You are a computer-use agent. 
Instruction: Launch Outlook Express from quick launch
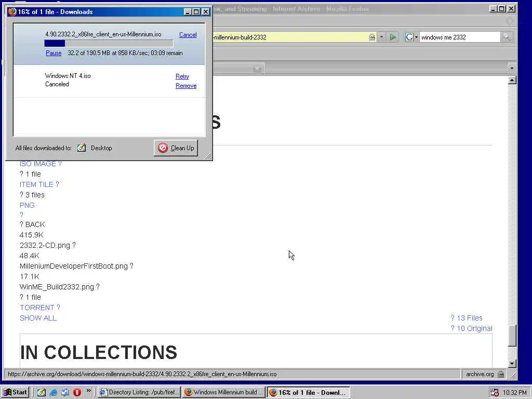[65, 392]
